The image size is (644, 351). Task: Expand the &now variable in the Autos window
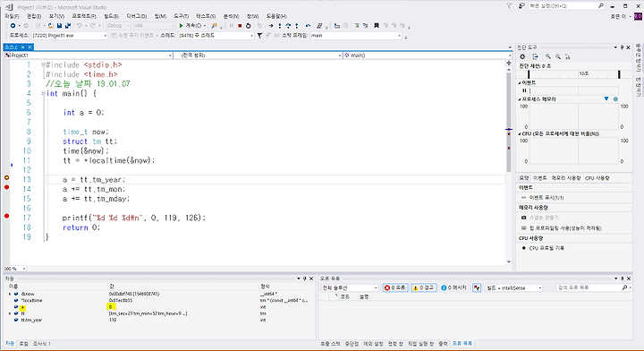(x=10, y=294)
